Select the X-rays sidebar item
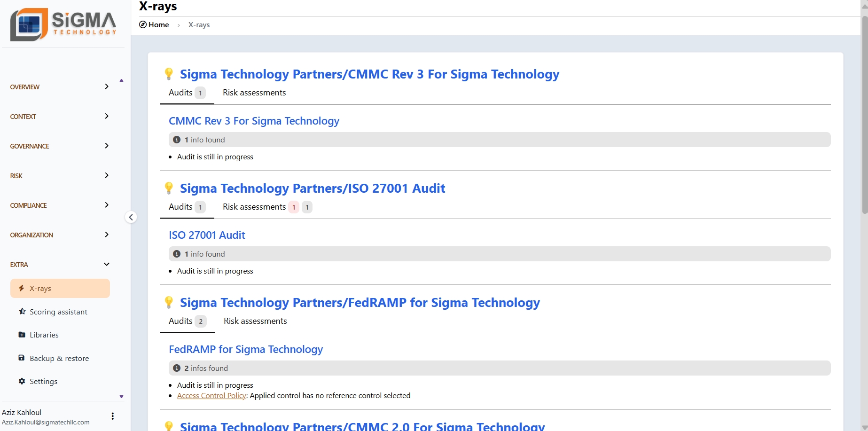This screenshot has width=868, height=431. tap(60, 288)
